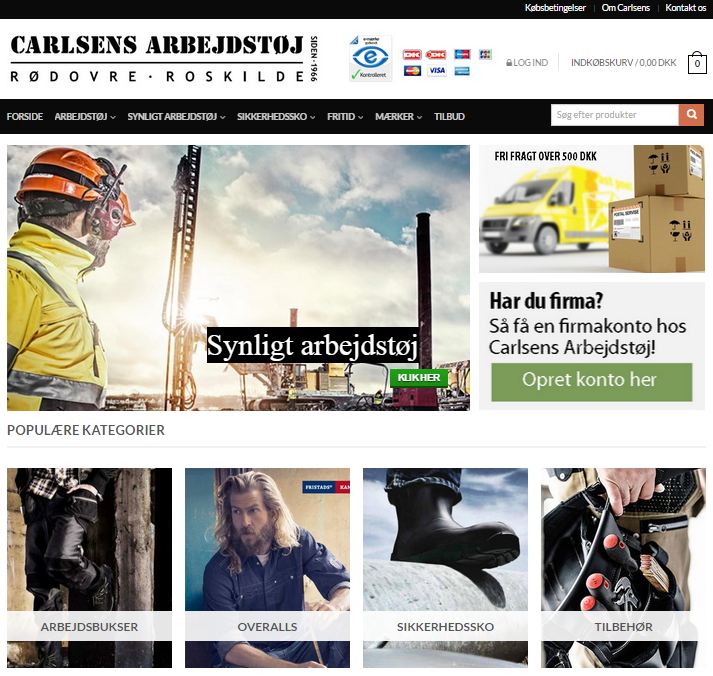This screenshot has width=713, height=676.
Task: Go to FORSIDE in the navigation bar
Action: pos(25,116)
